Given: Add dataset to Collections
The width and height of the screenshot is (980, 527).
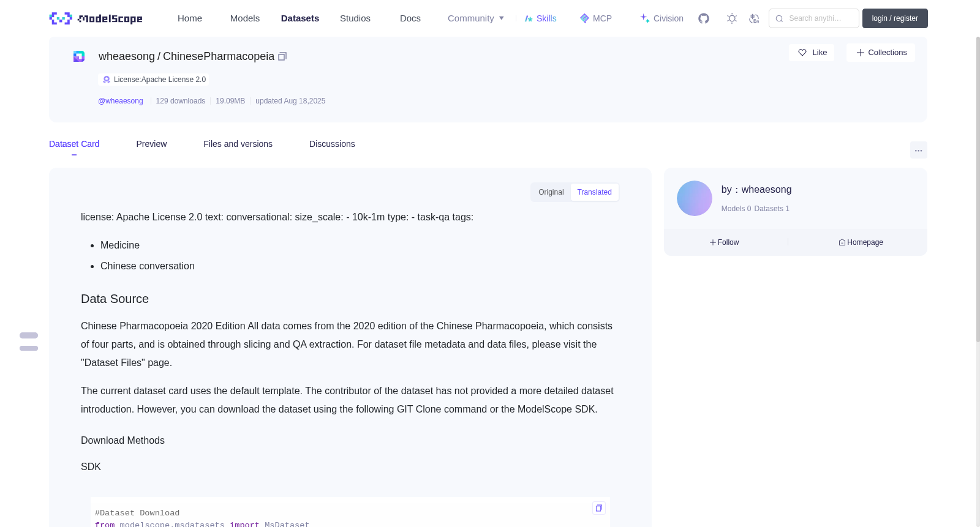Looking at the screenshot, I should (x=881, y=53).
